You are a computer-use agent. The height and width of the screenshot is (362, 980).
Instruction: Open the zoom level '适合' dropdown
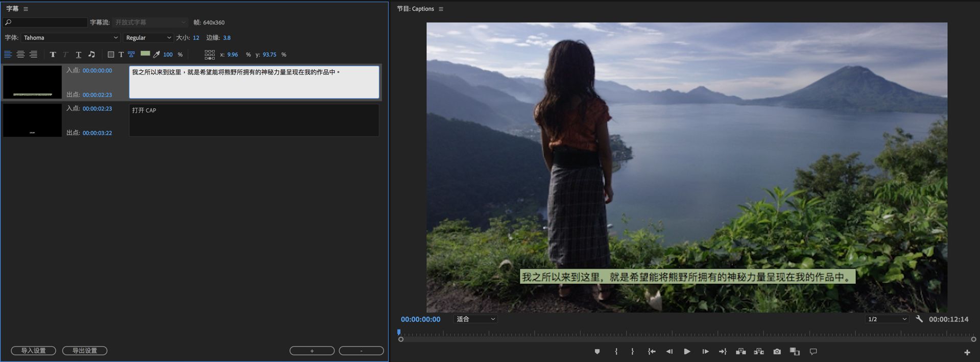475,319
